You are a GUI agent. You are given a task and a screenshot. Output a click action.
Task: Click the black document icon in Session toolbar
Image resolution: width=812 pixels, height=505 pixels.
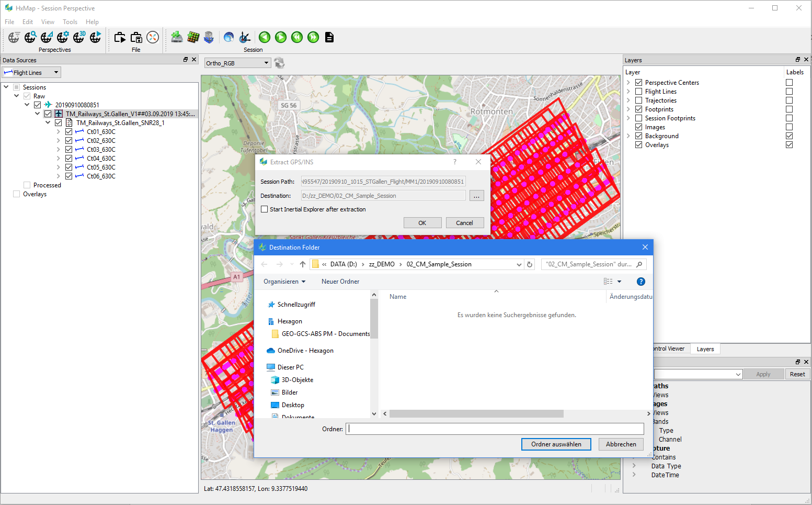[x=329, y=37]
